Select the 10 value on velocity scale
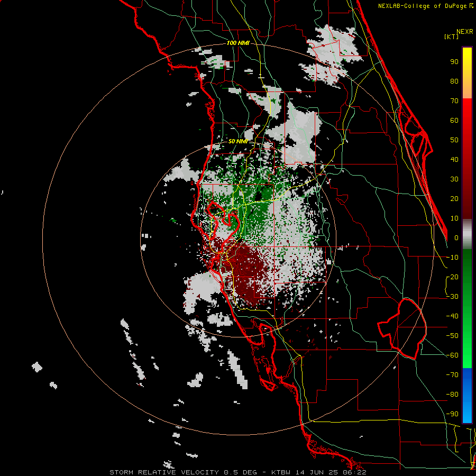The height and width of the screenshot is (476, 476). [454, 218]
